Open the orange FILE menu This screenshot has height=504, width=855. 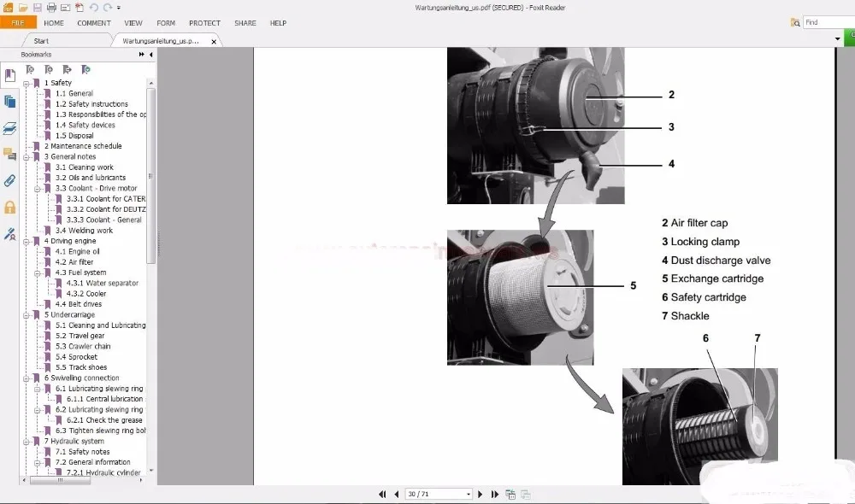click(x=18, y=23)
